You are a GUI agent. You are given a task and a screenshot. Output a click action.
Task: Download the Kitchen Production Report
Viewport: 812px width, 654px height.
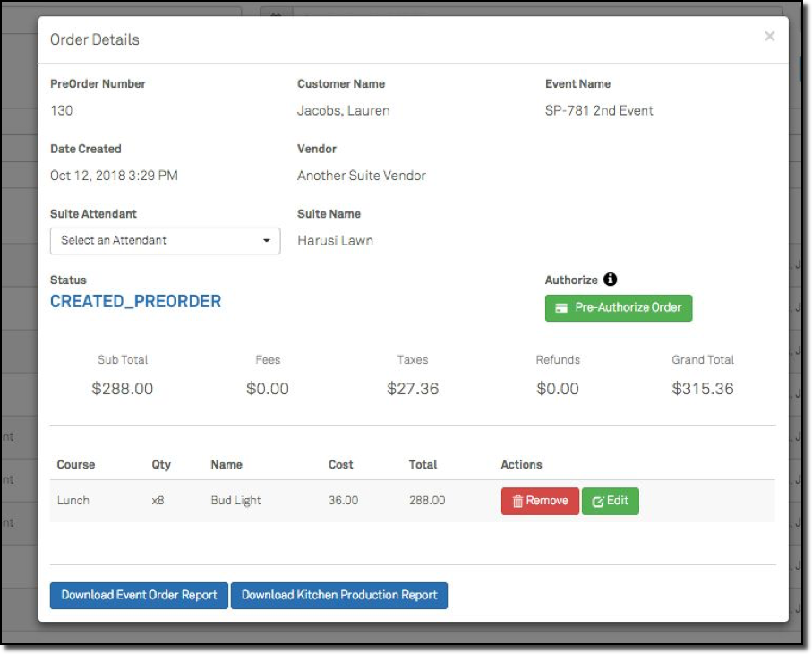(339, 595)
